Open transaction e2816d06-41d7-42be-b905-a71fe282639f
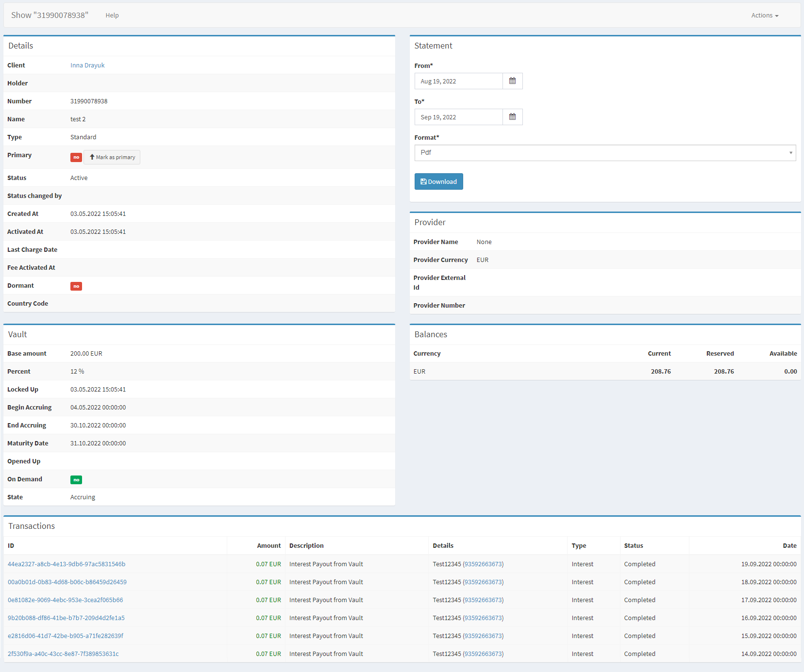The height and width of the screenshot is (672, 804). coord(66,636)
